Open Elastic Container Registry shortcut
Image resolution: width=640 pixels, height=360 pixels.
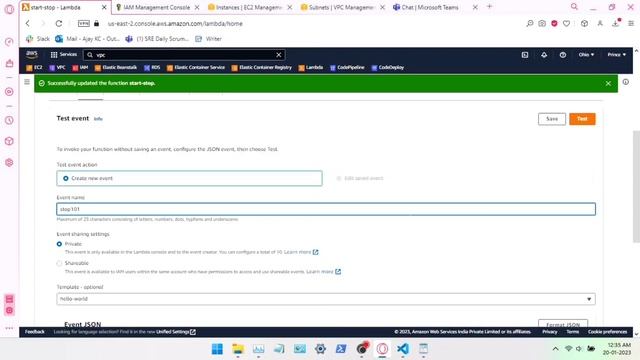262,67
